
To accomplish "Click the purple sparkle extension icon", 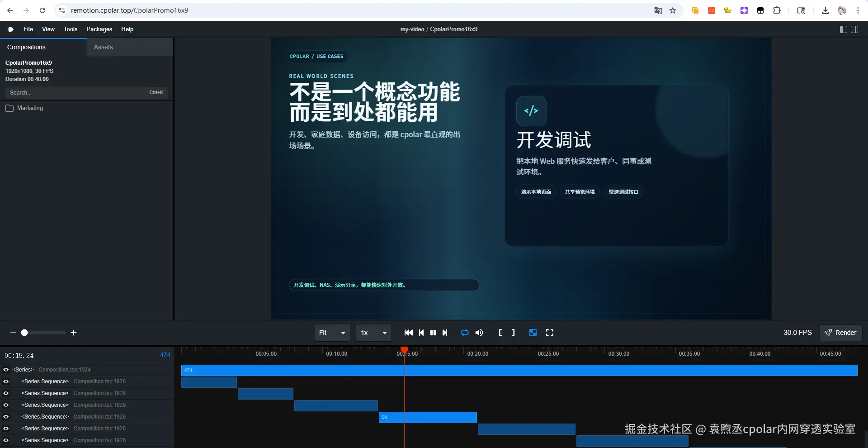I will click(x=744, y=10).
